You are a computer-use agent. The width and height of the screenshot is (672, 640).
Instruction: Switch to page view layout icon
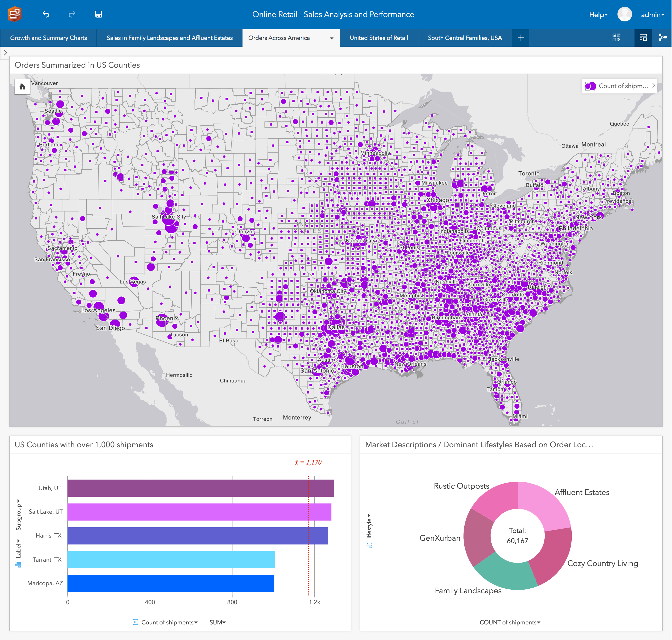(643, 37)
